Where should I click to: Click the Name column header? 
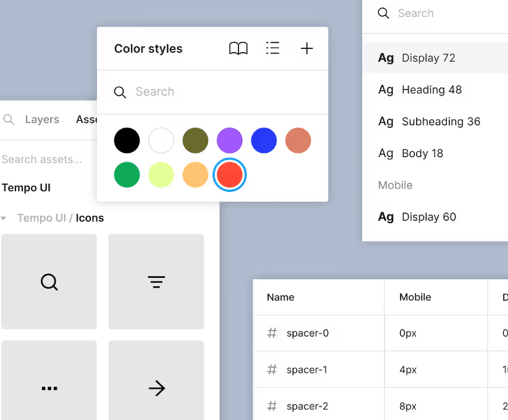click(280, 297)
